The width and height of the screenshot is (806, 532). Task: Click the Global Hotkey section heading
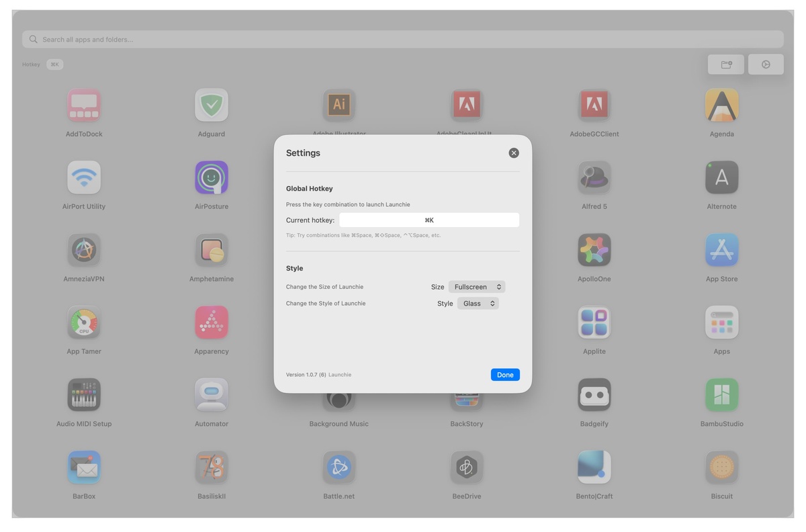pyautogui.click(x=310, y=189)
